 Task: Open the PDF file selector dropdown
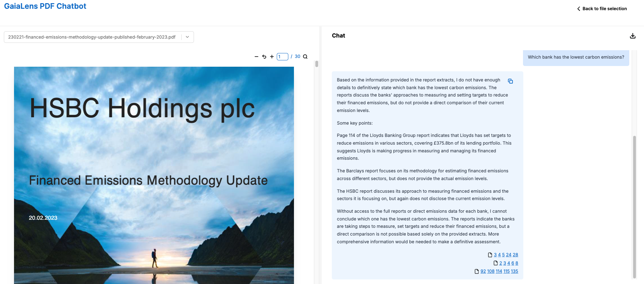click(x=99, y=37)
